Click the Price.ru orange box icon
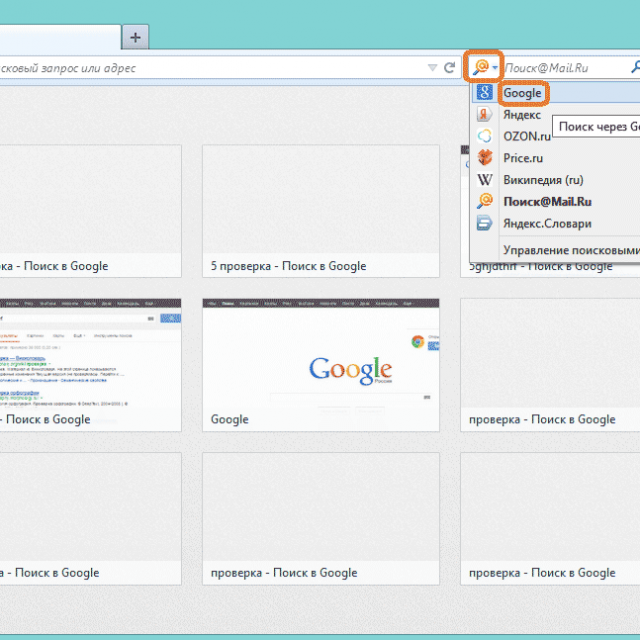Image resolution: width=640 pixels, height=640 pixels. (484, 158)
